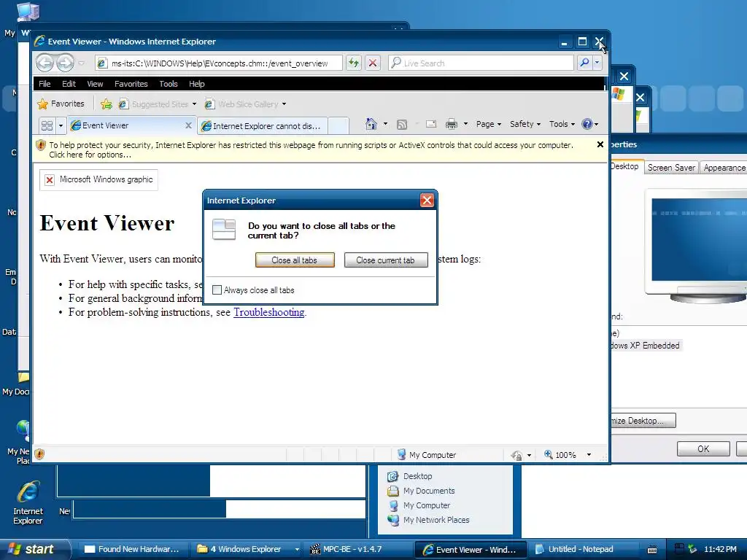
Task: Click the Close current tab button
Action: [385, 260]
